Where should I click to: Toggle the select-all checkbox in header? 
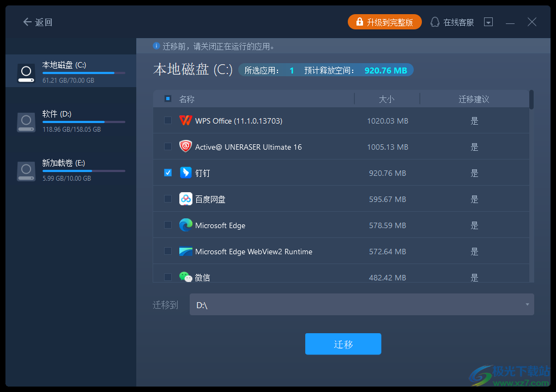168,99
